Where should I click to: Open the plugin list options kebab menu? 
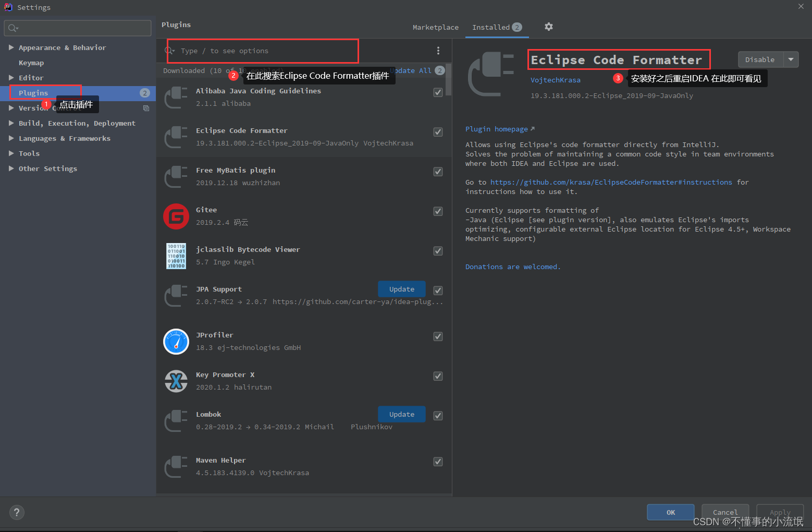438,51
